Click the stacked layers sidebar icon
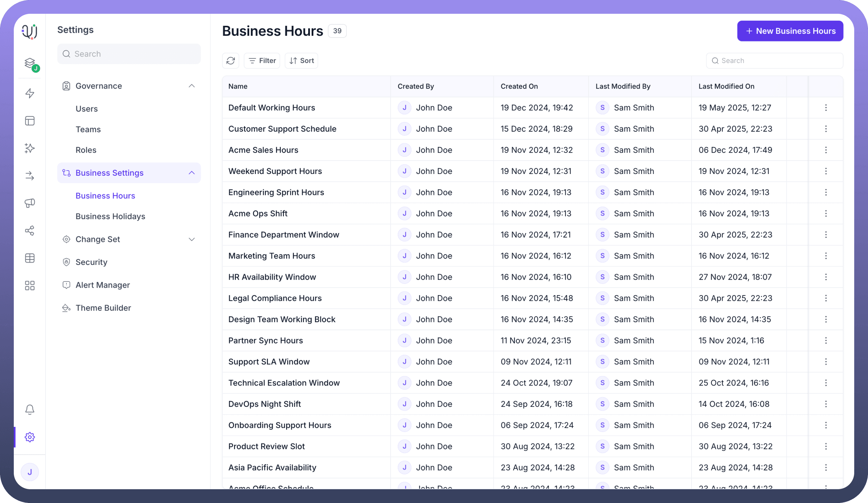This screenshot has width=868, height=503. pyautogui.click(x=30, y=63)
